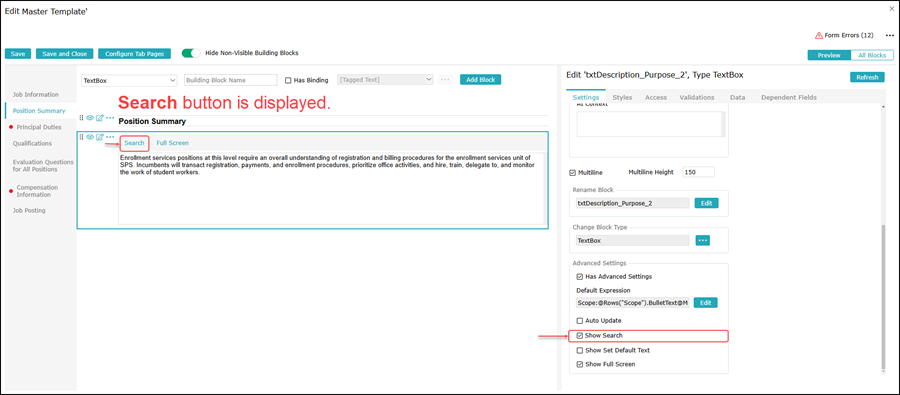Click the Default Expression text field
This screenshot has height=395, width=900.
(633, 303)
